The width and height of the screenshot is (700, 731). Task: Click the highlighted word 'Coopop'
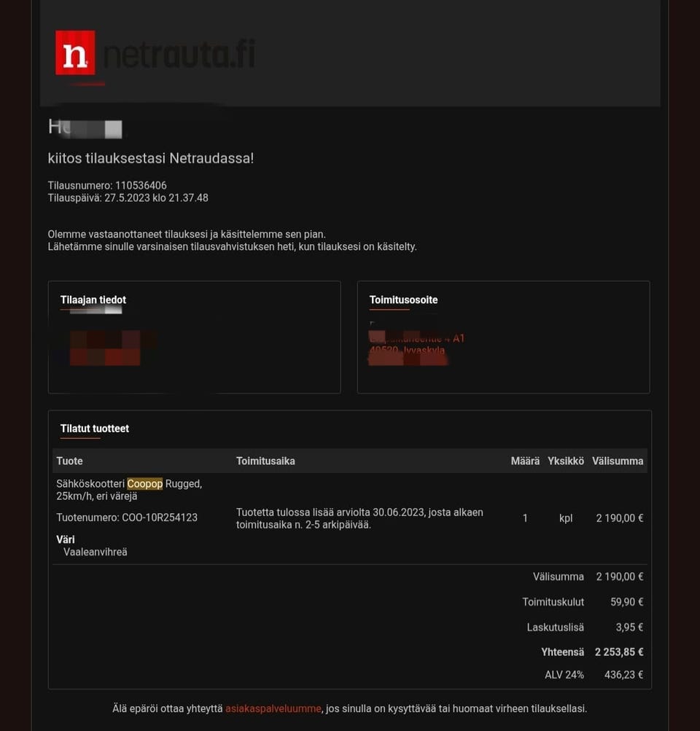pyautogui.click(x=145, y=484)
